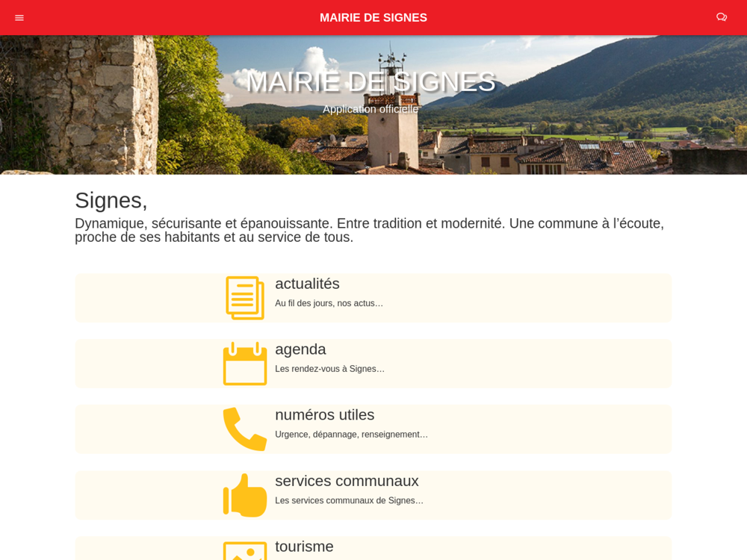This screenshot has width=747, height=560.
Task: Click the banner heading MAIRIE DE SIGNES
Action: click(371, 82)
